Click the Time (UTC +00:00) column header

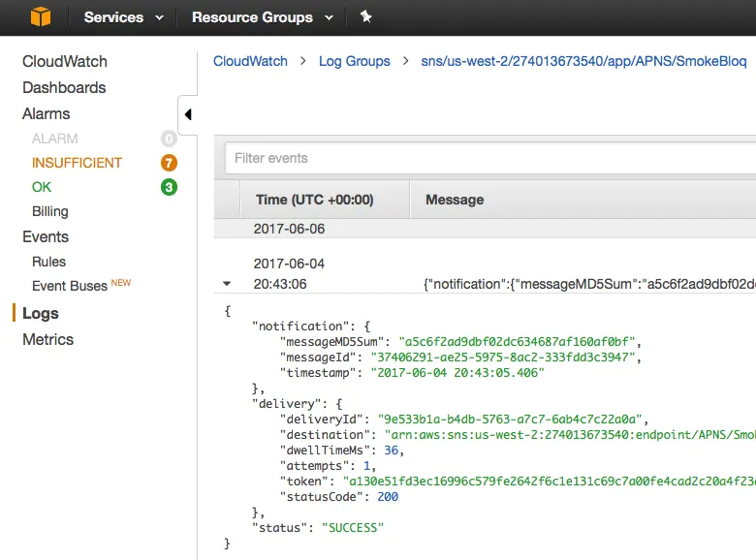314,200
